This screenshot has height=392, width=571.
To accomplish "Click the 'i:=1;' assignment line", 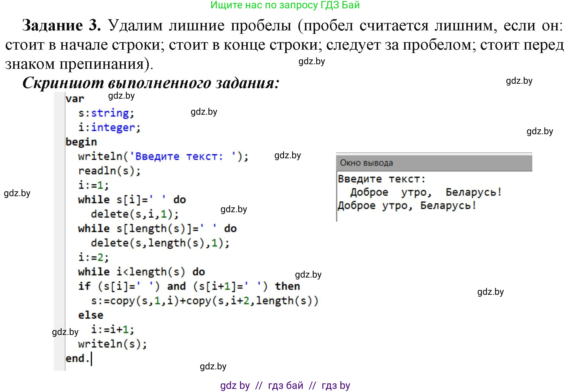I will pos(93,185).
